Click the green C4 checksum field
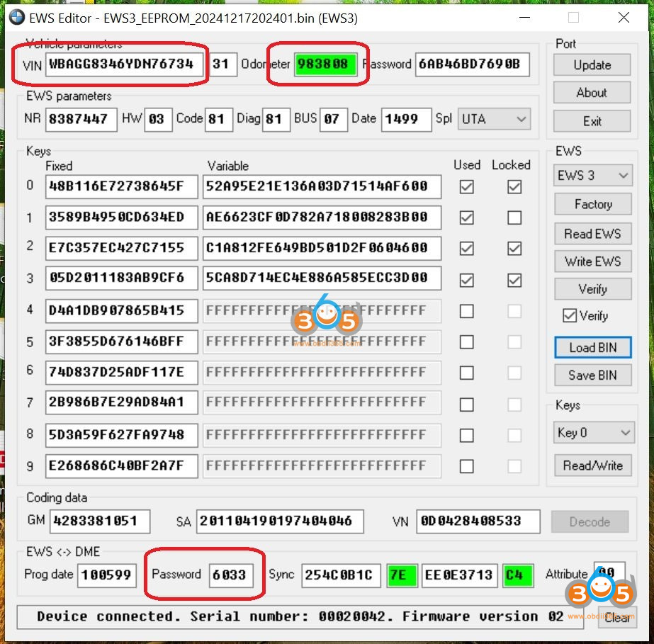This screenshot has height=644, width=654. click(518, 575)
